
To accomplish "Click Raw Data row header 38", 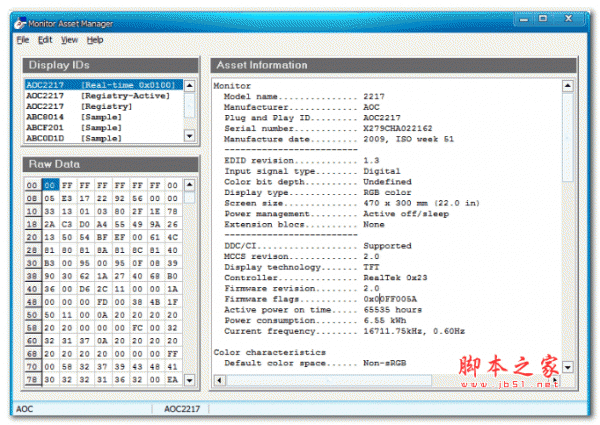I will point(32,276).
